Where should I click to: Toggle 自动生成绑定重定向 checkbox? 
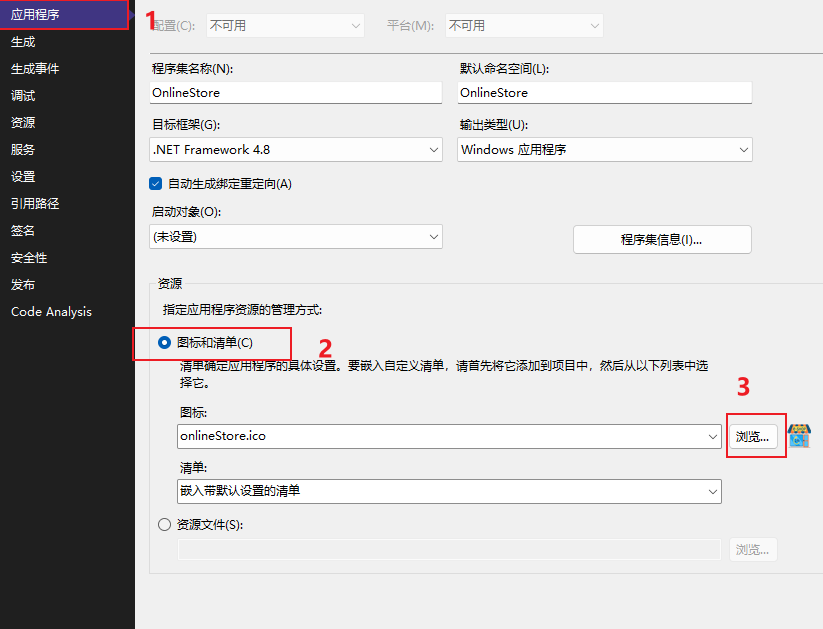155,183
